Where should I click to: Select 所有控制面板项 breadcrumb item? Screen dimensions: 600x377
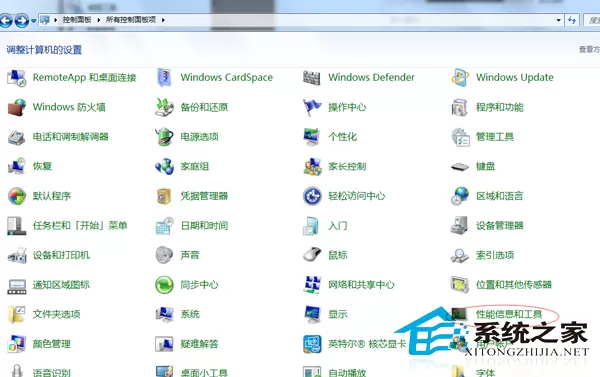pyautogui.click(x=131, y=20)
